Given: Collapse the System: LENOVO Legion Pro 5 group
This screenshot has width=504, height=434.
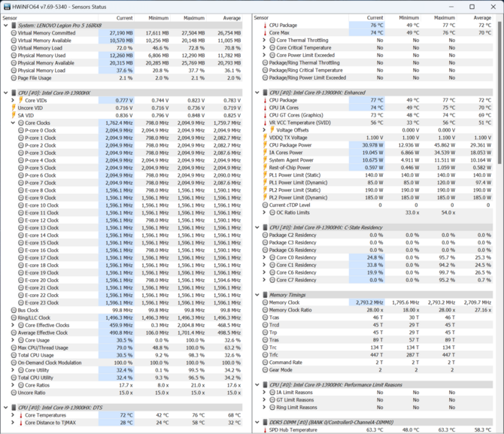Looking at the screenshot, I should click(x=4, y=25).
